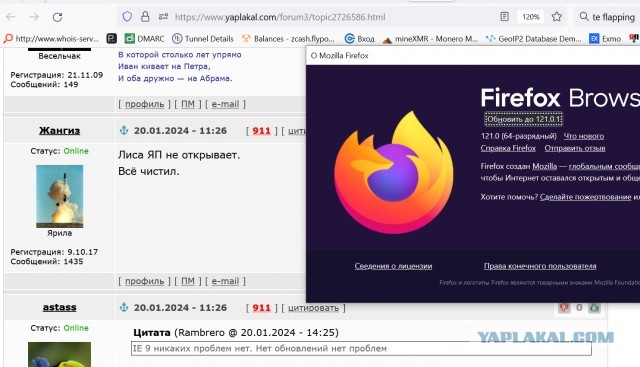Click 'Регистрация: 9.10.17' text under Ярила
The height and width of the screenshot is (367, 640).
click(x=54, y=252)
